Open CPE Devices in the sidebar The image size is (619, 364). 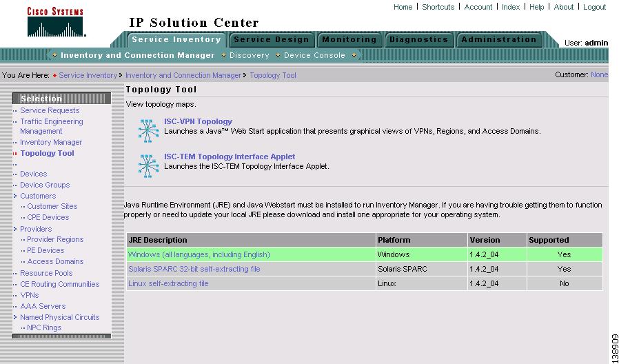pos(48,217)
